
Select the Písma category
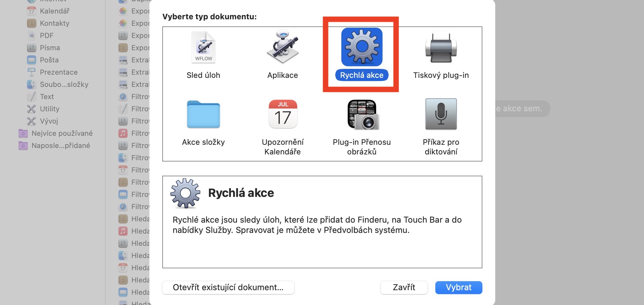pyautogui.click(x=50, y=48)
